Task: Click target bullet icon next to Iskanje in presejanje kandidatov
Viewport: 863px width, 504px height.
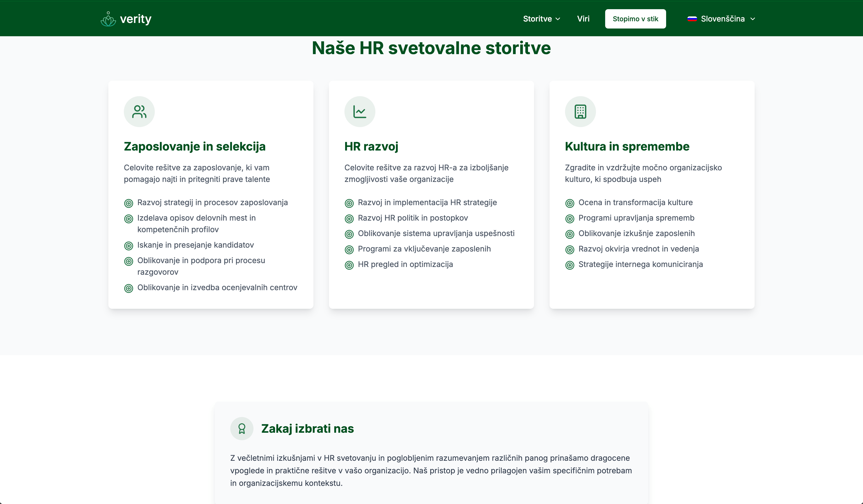Action: pyautogui.click(x=128, y=246)
